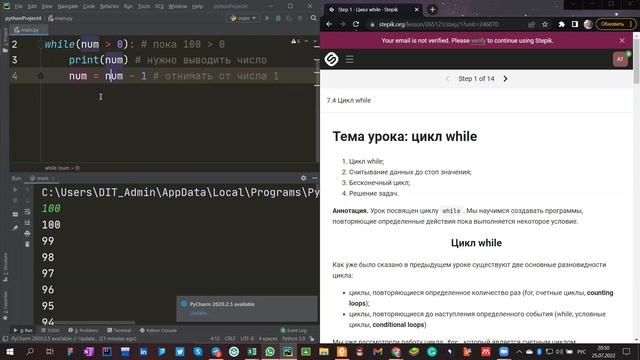Viewport: 640px width, 360px height.
Task: Toggle soft-wrap in the Run console
Action: [x=27, y=212]
